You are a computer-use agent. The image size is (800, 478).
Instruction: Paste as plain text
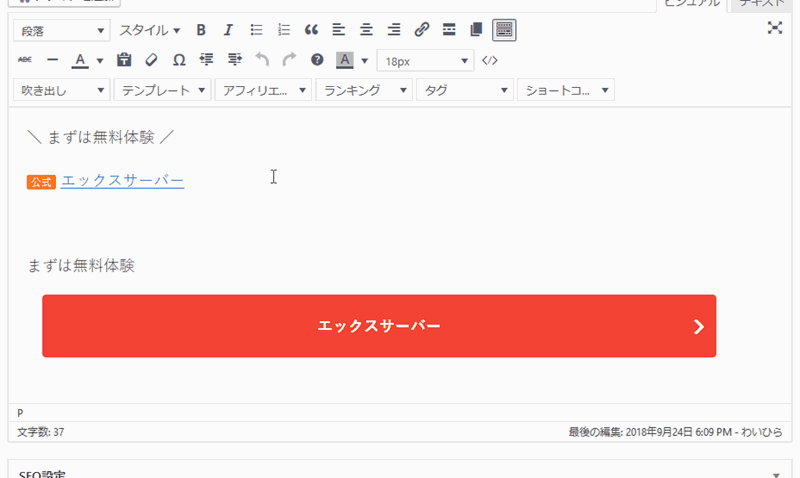coord(124,60)
